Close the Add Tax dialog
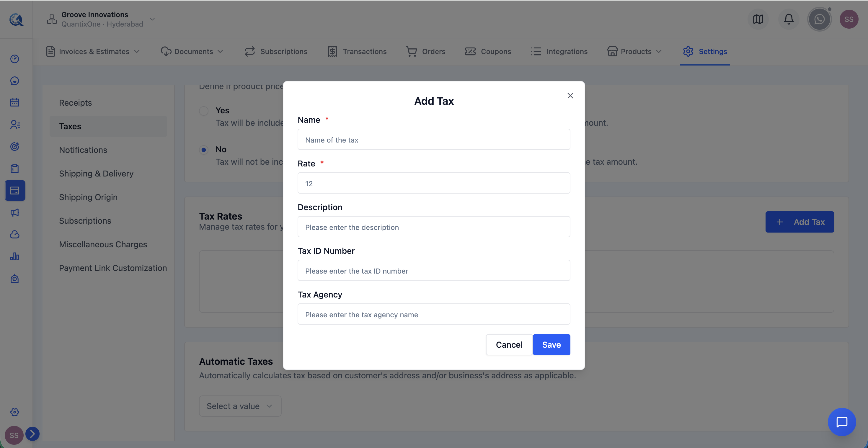Screen dimensions: 868x448 [570, 96]
